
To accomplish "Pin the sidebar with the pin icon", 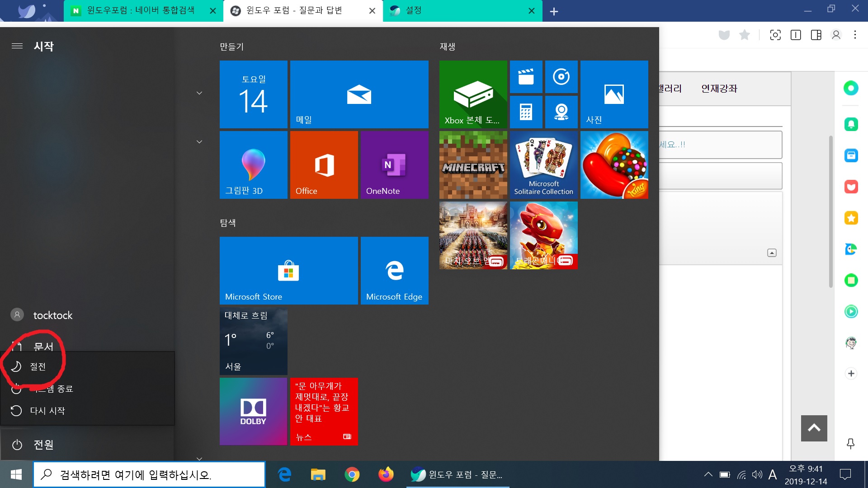I will 850,444.
